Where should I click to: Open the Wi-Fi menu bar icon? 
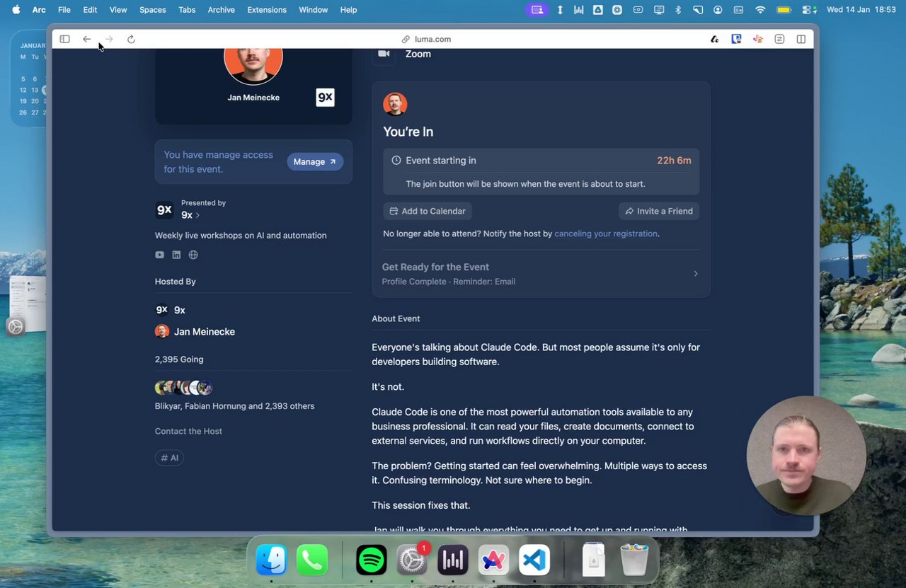[760, 10]
